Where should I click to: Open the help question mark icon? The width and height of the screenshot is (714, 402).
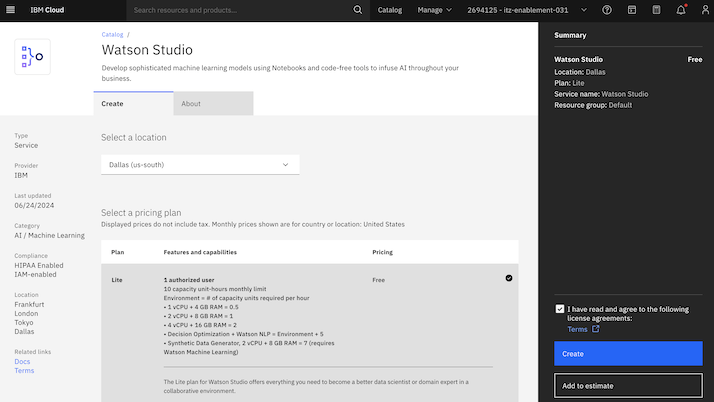[607, 10]
